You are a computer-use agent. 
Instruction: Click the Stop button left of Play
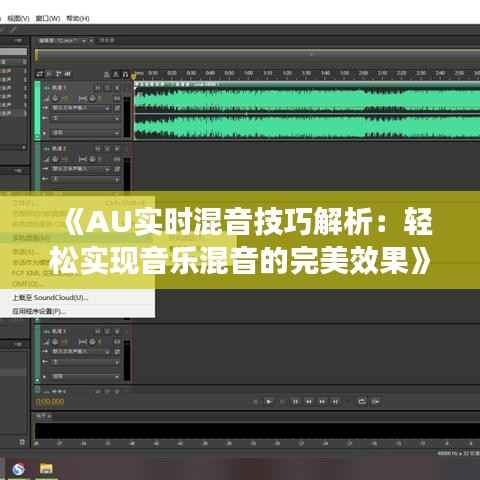(x=256, y=402)
